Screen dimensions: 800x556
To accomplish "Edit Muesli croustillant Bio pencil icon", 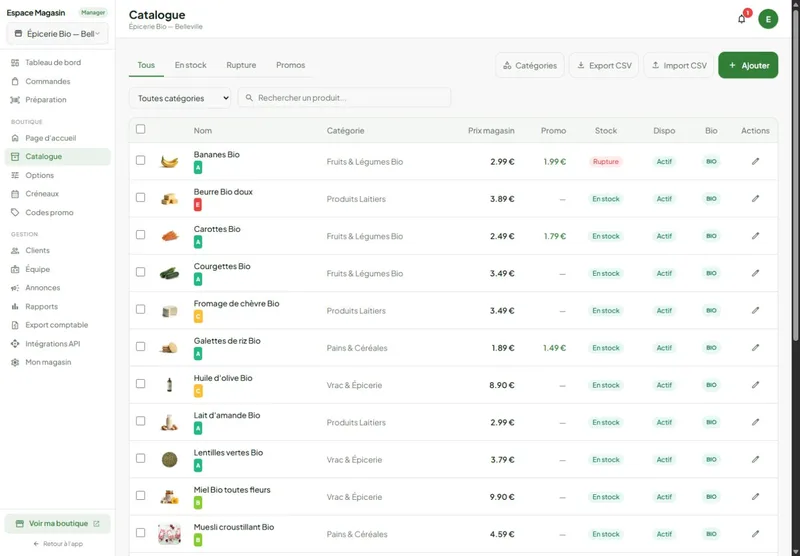I will 755,534.
